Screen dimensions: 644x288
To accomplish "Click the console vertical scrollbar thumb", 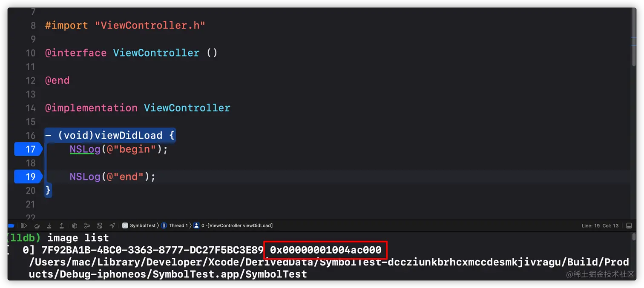I will [634, 237].
